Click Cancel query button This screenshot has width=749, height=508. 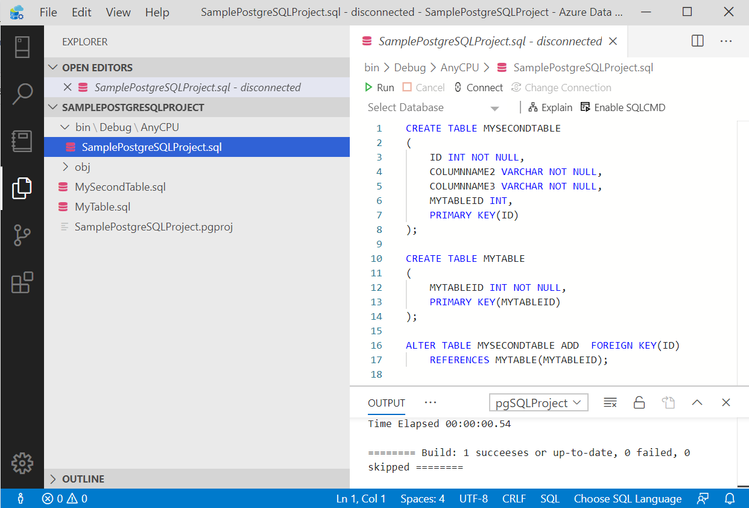coord(424,87)
